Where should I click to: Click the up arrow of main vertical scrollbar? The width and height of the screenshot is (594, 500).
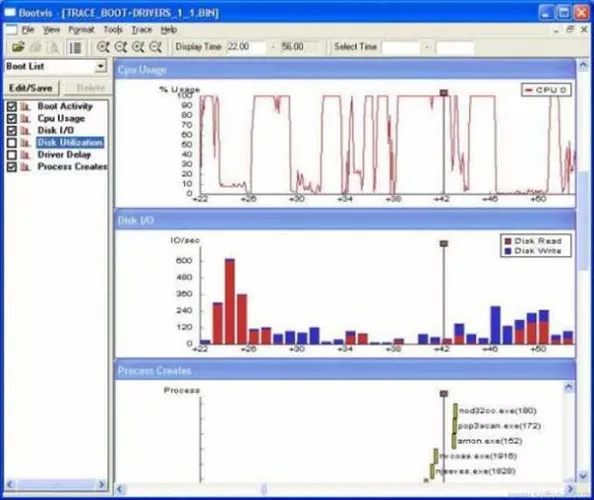coord(583,66)
